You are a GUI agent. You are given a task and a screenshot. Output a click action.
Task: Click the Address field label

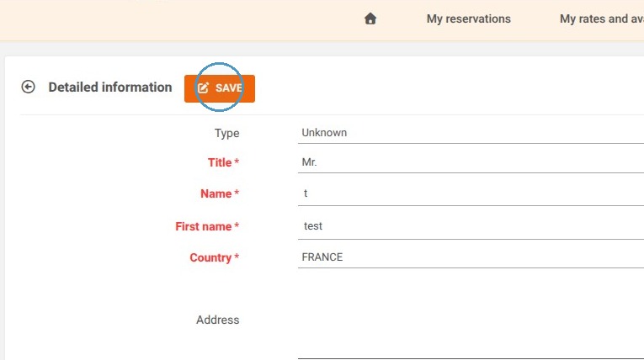click(x=217, y=320)
